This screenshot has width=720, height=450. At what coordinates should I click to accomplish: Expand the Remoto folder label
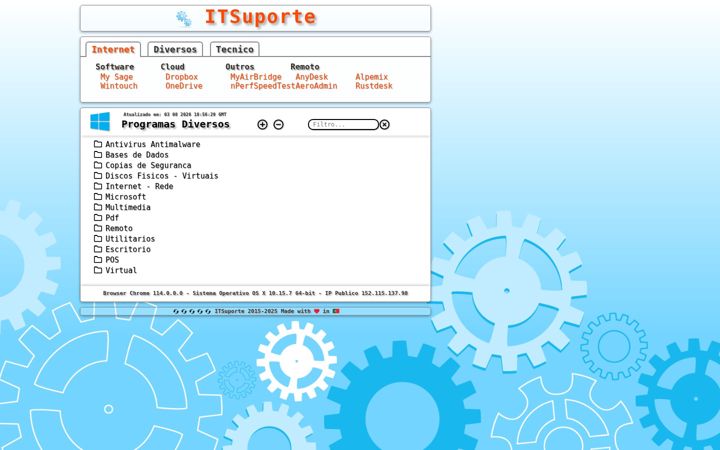[x=119, y=229]
